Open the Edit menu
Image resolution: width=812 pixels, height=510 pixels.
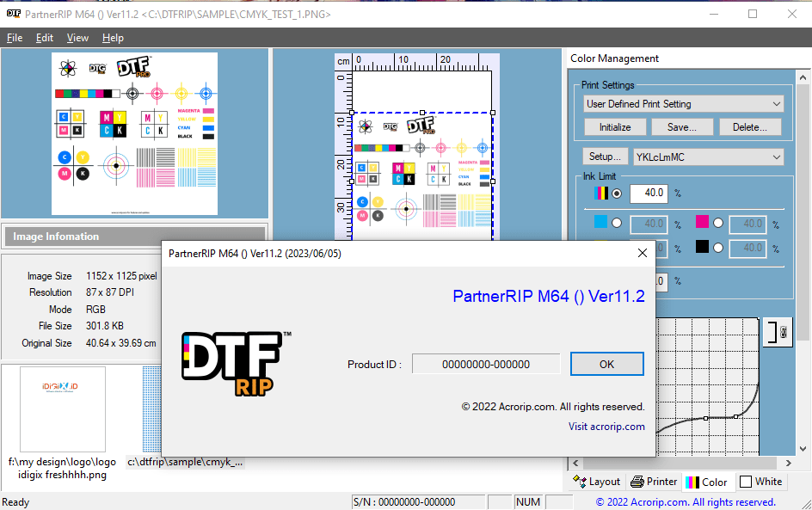[x=45, y=38]
